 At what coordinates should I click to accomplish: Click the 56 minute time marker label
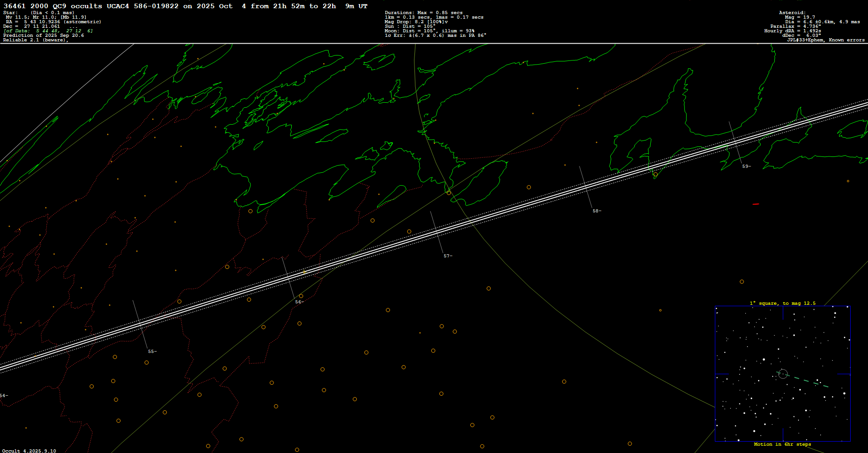point(299,302)
